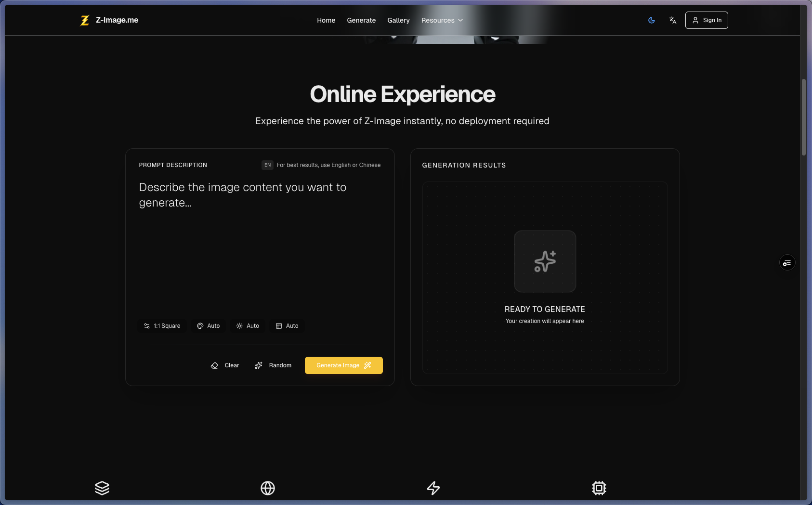Switch to the Gallery page
The height and width of the screenshot is (505, 812).
point(398,20)
